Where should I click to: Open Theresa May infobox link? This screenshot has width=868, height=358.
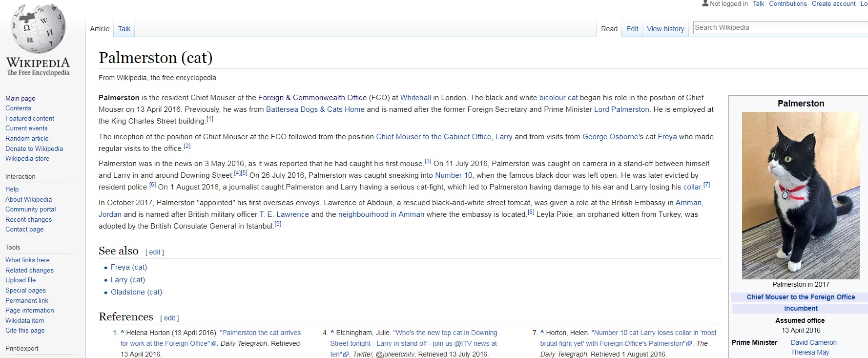(x=810, y=352)
